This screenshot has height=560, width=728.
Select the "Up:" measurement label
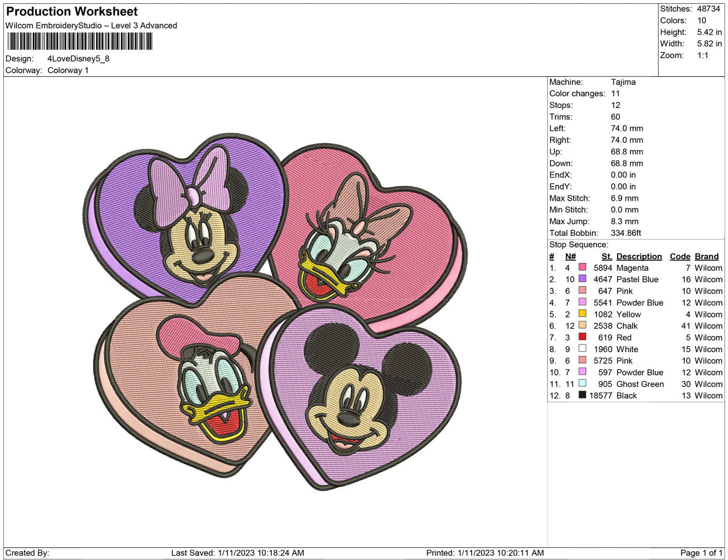coord(555,151)
